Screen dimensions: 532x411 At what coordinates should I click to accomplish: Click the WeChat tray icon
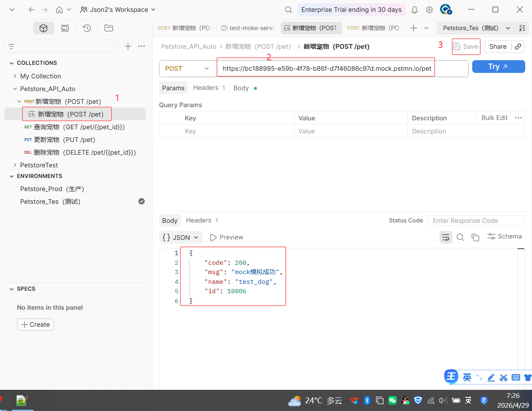tap(393, 400)
